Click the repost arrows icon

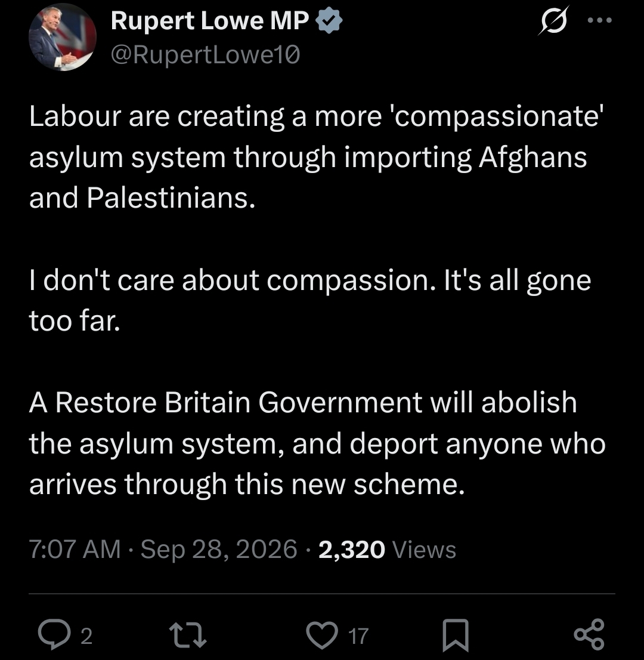pyautogui.click(x=188, y=635)
